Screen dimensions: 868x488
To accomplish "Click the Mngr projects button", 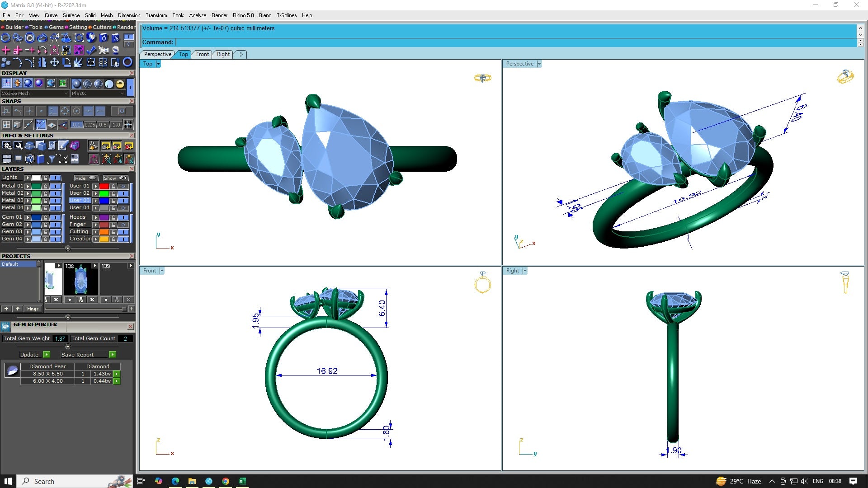I will click(x=33, y=309).
